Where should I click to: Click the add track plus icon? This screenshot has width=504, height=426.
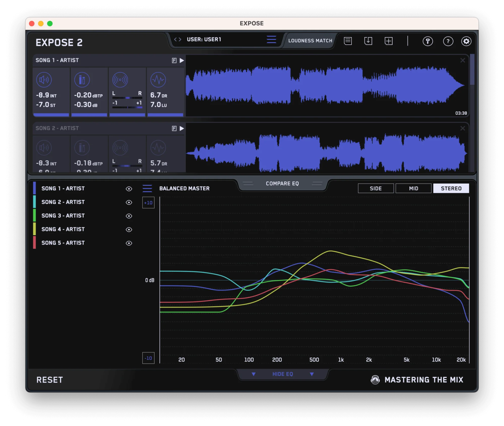click(x=389, y=41)
